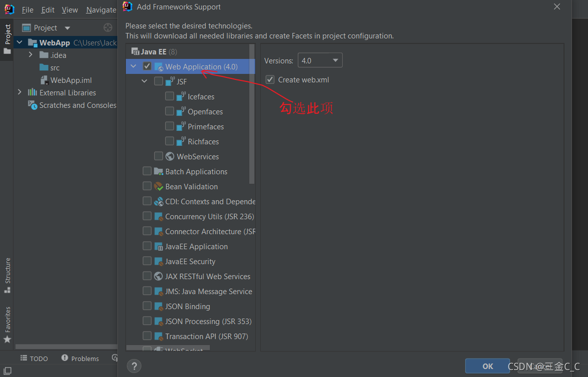The image size is (588, 377).
Task: Click the Bean Validation icon
Action: click(159, 186)
